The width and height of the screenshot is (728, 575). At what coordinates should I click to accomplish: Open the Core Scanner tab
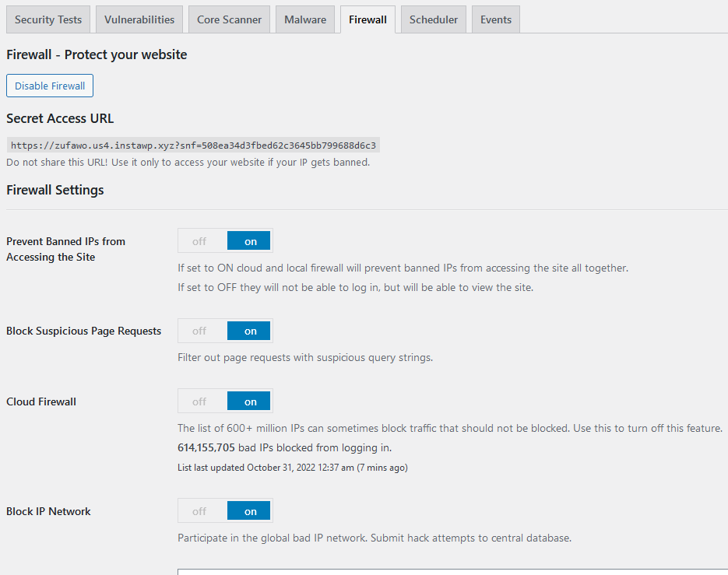tap(230, 19)
